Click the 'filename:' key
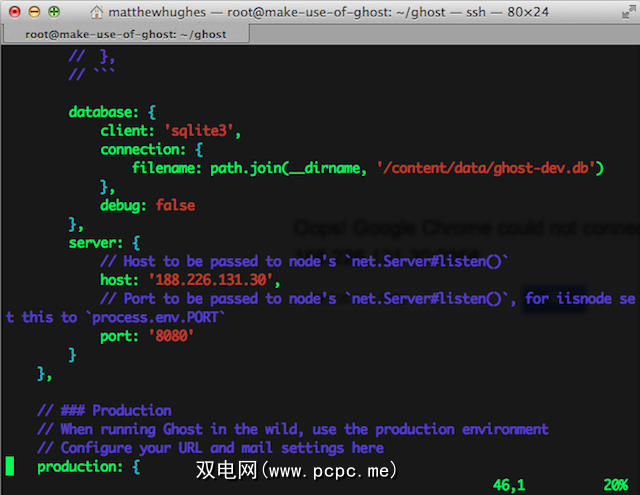Viewport: 640px width, 495px height. pos(166,168)
